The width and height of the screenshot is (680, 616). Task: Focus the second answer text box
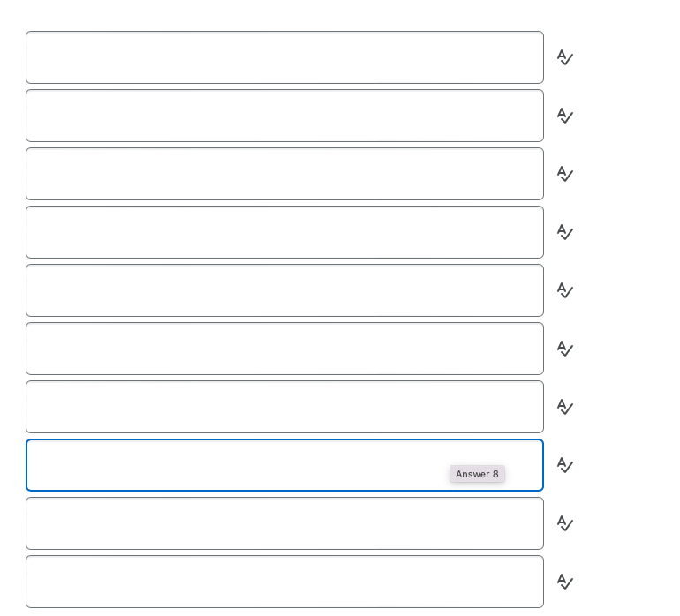[284, 116]
